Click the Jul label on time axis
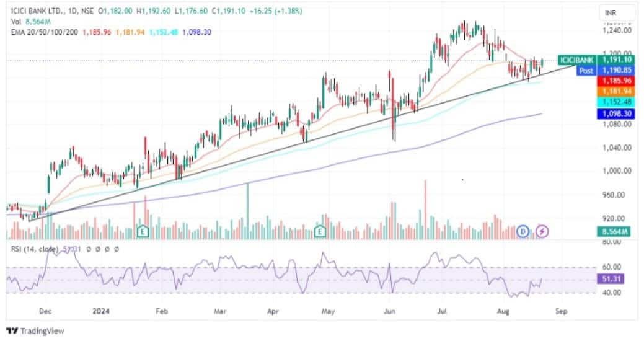644x341 pixels. coord(442,311)
